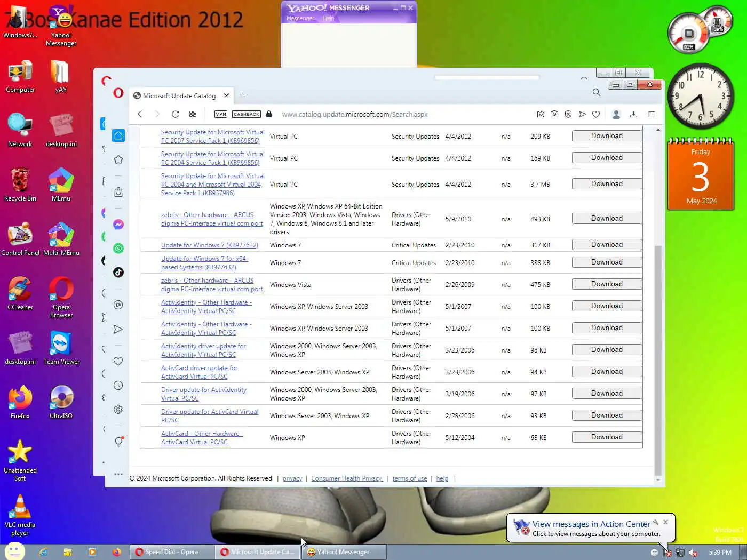Viewport: 747px width, 560px height.
Task: Open the Pinboard edit icon in address bar
Action: (x=541, y=114)
